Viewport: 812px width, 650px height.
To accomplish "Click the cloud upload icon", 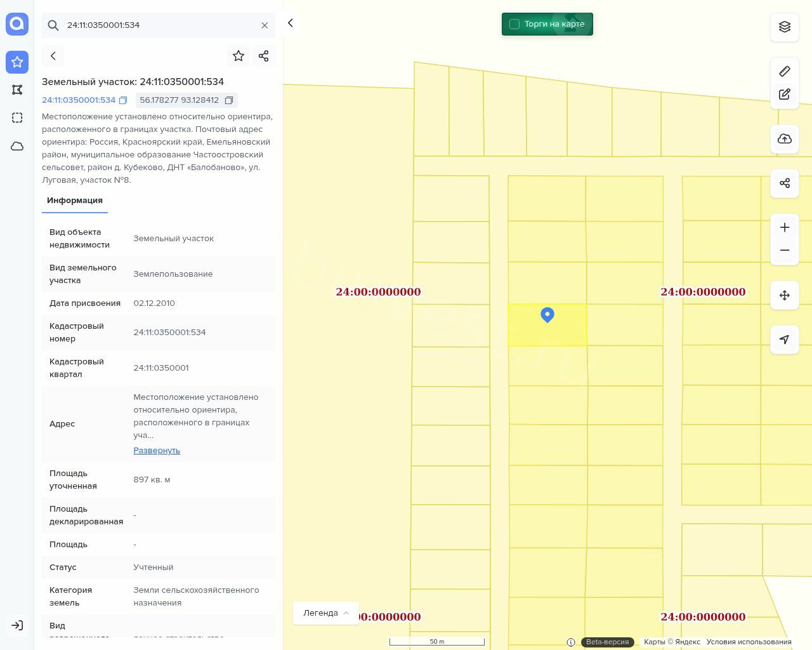I will (x=785, y=139).
